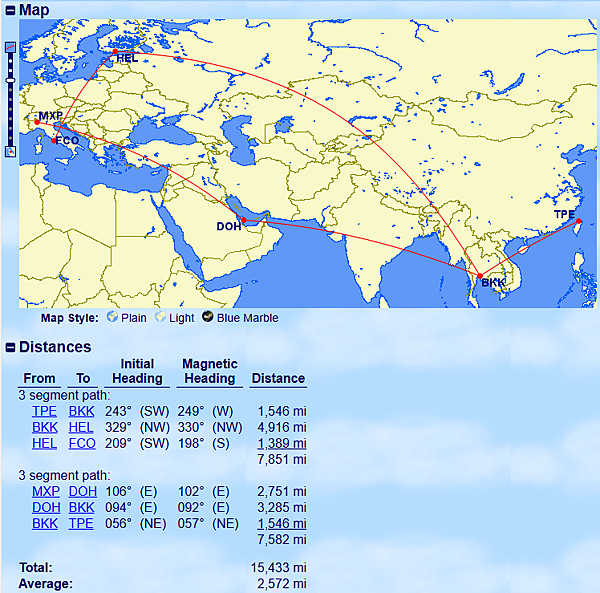Click the BKK airport marker on the map
This screenshot has width=600, height=593.
click(x=480, y=276)
